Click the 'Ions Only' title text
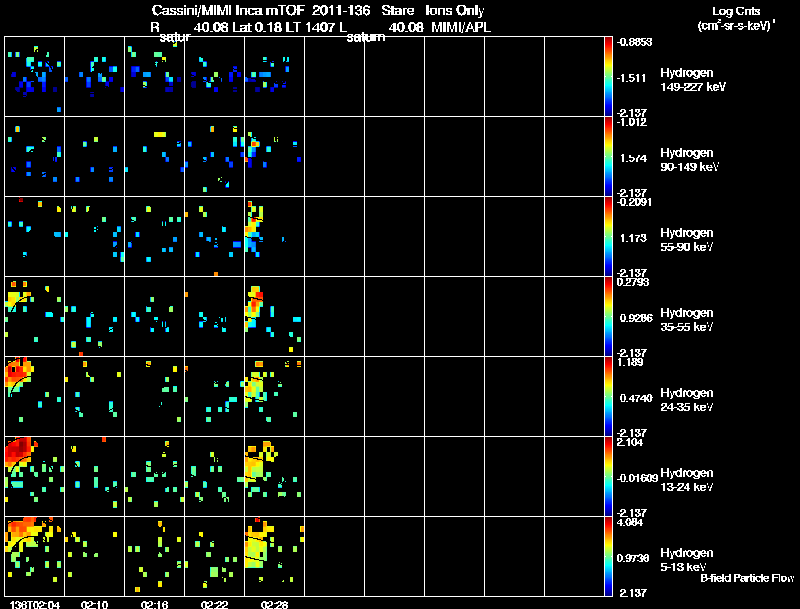 455,11
